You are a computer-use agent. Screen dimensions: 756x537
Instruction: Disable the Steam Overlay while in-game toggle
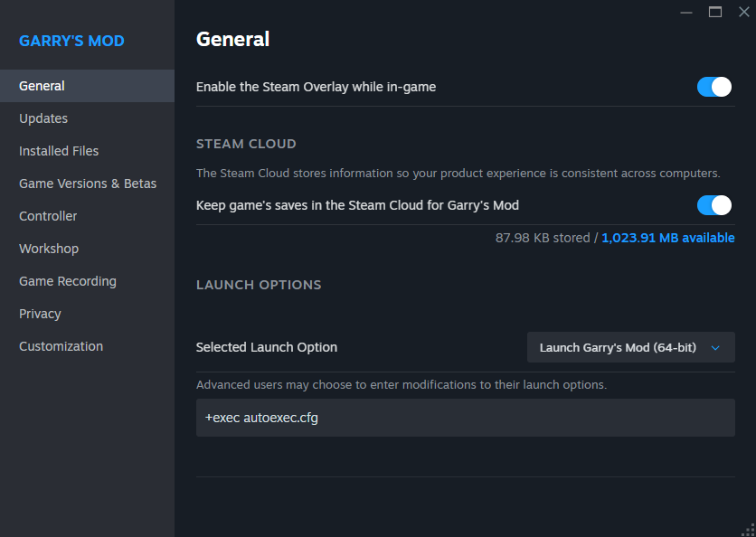coord(713,87)
